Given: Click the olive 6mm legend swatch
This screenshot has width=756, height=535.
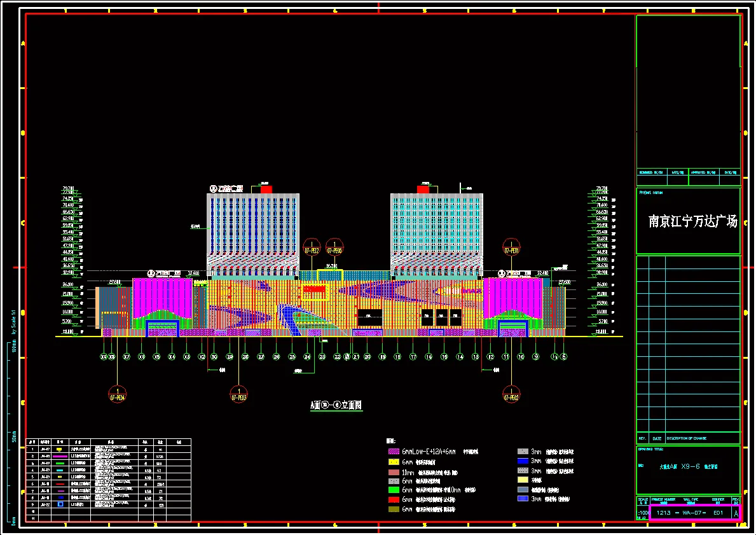Looking at the screenshot, I should pos(394,509).
